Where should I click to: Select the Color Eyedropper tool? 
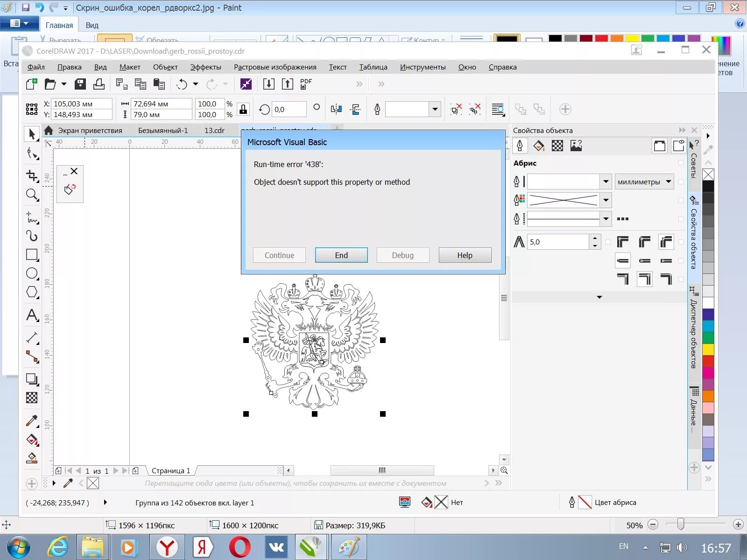(x=32, y=421)
